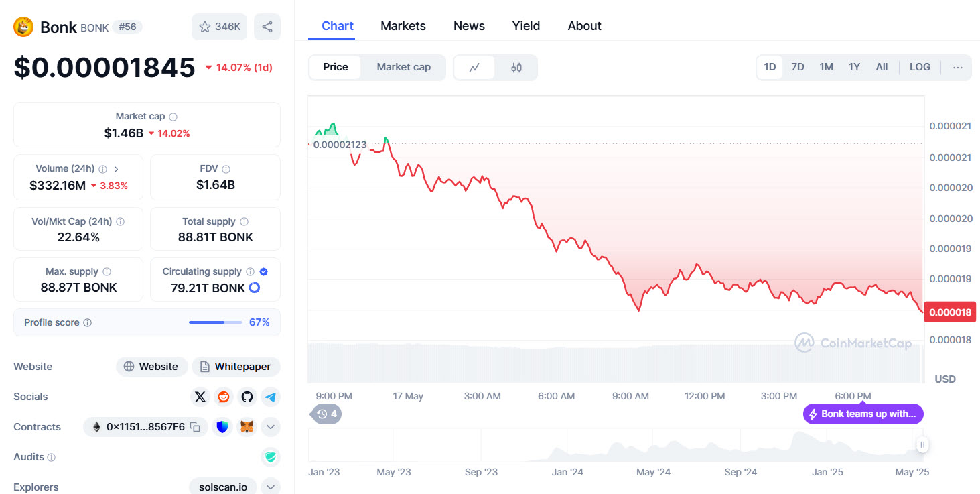Open the Markets tab
The width and height of the screenshot is (980, 494).
pyautogui.click(x=403, y=26)
